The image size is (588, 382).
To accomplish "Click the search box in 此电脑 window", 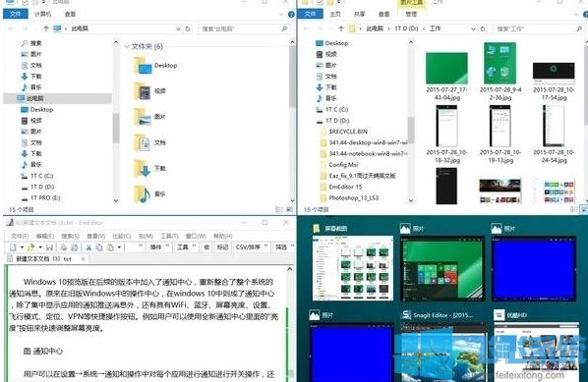I will click(x=245, y=28).
